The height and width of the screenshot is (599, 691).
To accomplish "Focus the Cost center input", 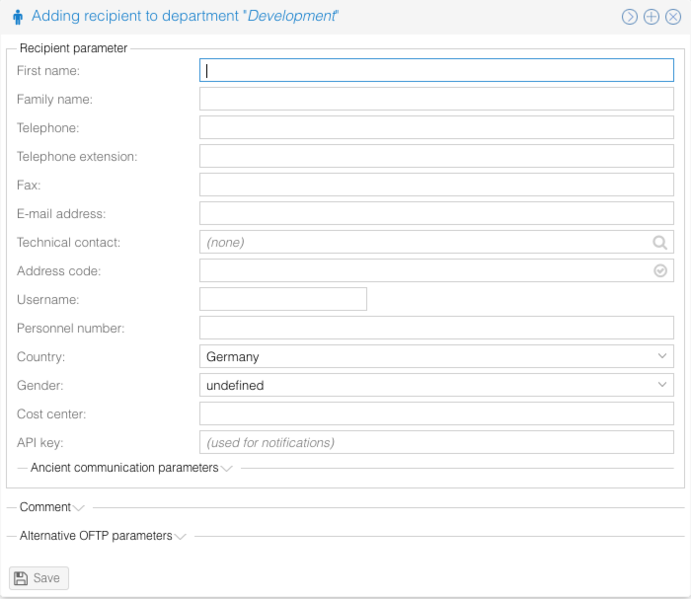I will tap(437, 414).
